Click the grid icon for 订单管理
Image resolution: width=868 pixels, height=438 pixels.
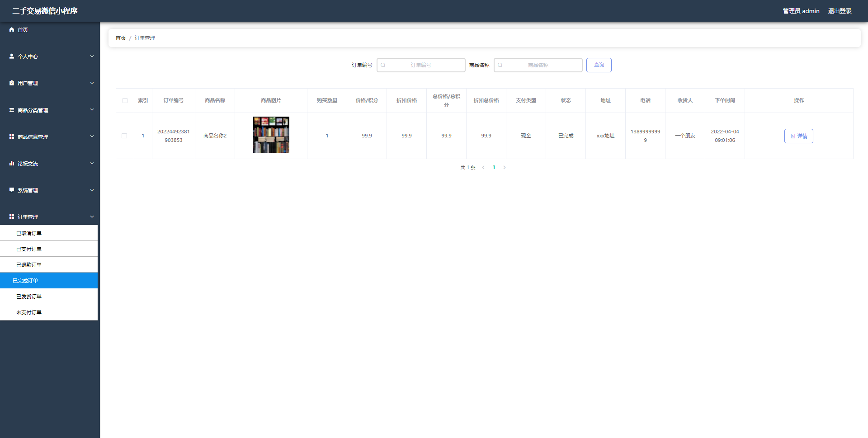pos(12,217)
